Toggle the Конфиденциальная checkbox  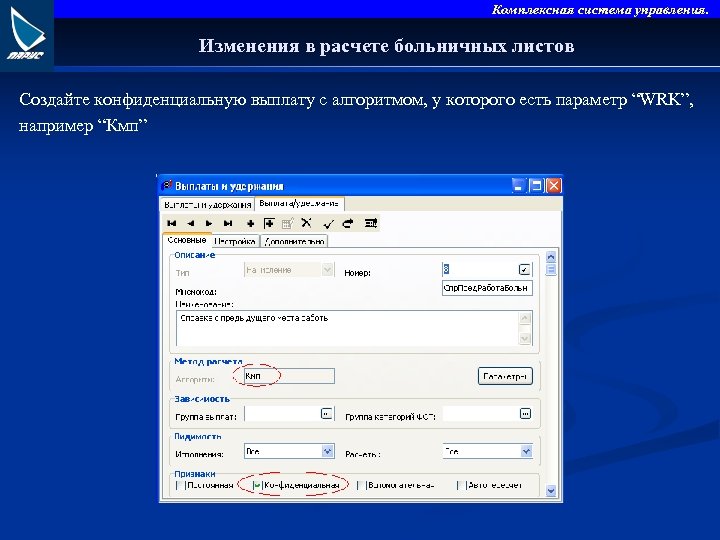click(257, 485)
